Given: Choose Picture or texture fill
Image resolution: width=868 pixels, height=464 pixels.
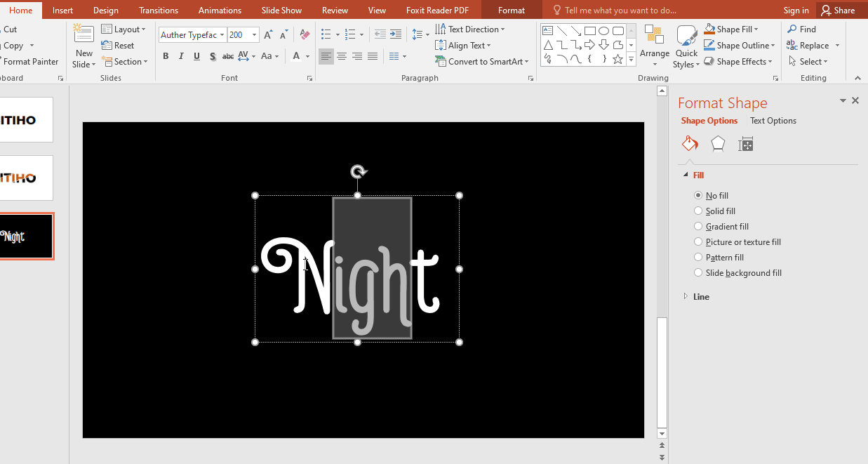Looking at the screenshot, I should tap(698, 241).
